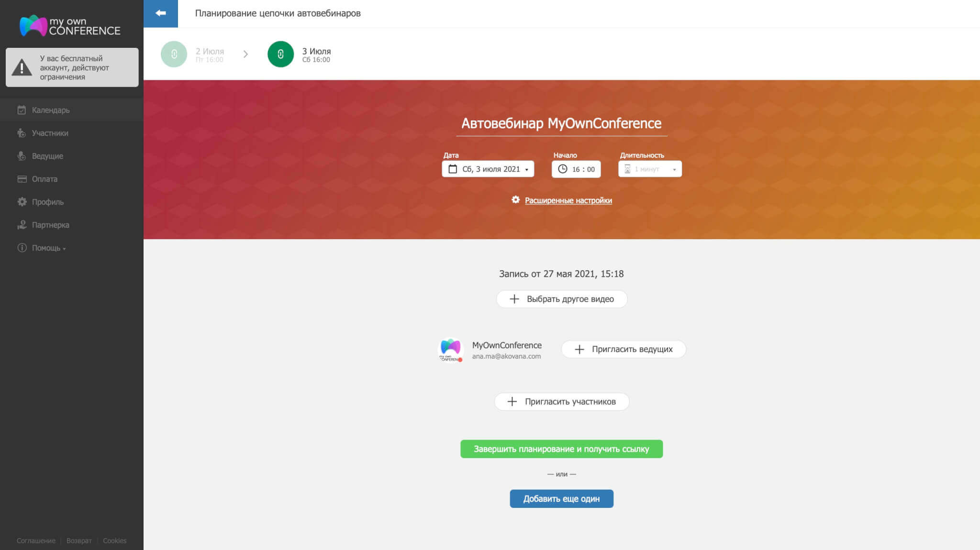This screenshot has height=550, width=980.
Task: Click the MyOwnConference logo in sidebar
Action: point(70,26)
